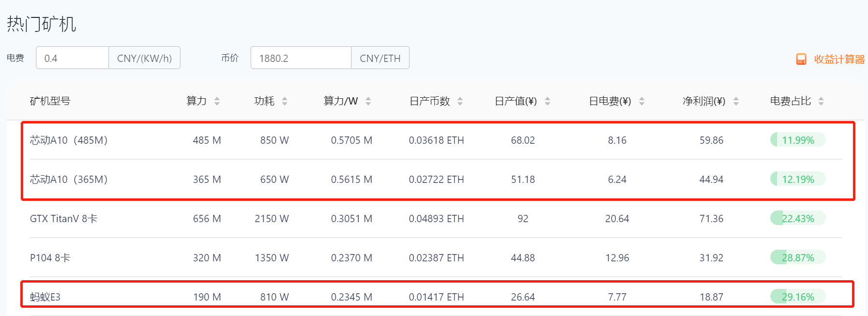868x316 pixels.
Task: Click the 矿机型号 column header
Action: (50, 101)
